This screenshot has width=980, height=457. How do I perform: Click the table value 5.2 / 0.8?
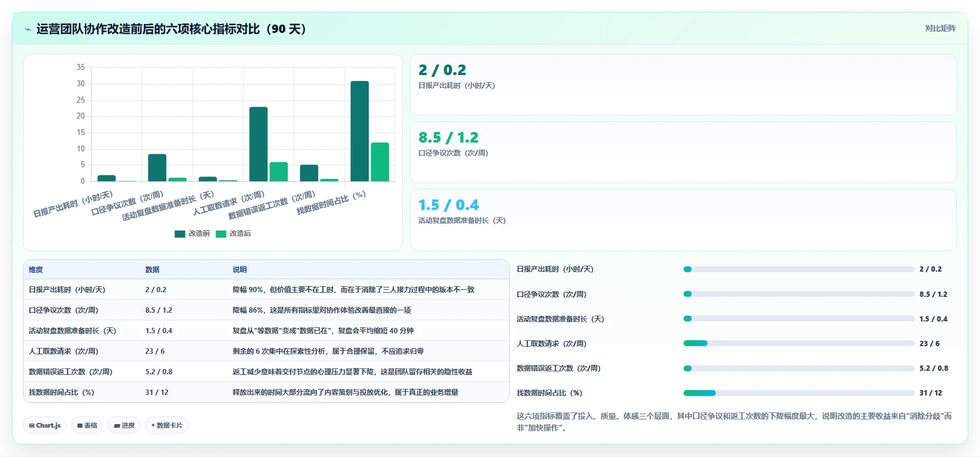pos(159,372)
